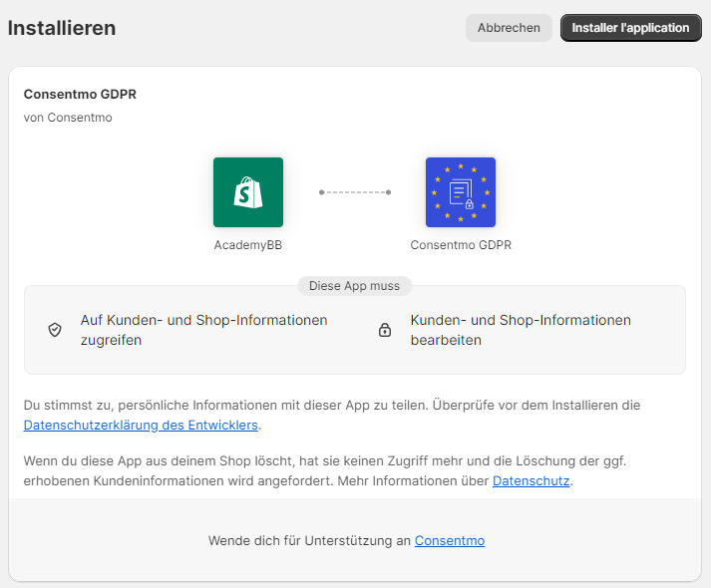
Task: Click the AcademyBB store name label
Action: point(247,244)
